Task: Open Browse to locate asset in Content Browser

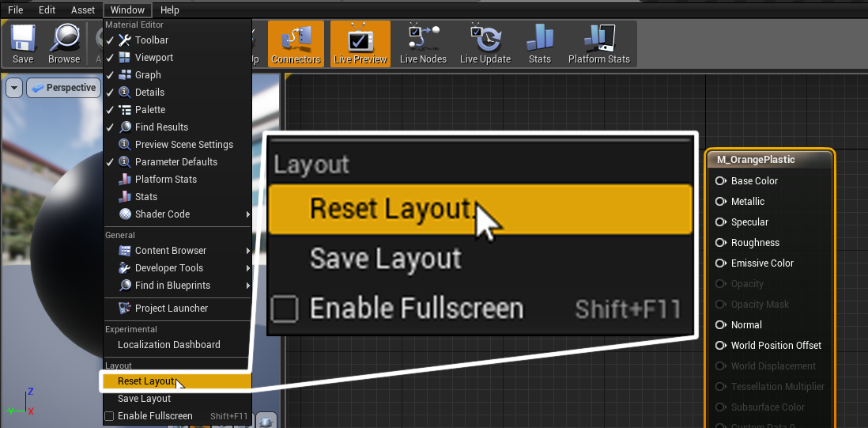Action: click(64, 44)
